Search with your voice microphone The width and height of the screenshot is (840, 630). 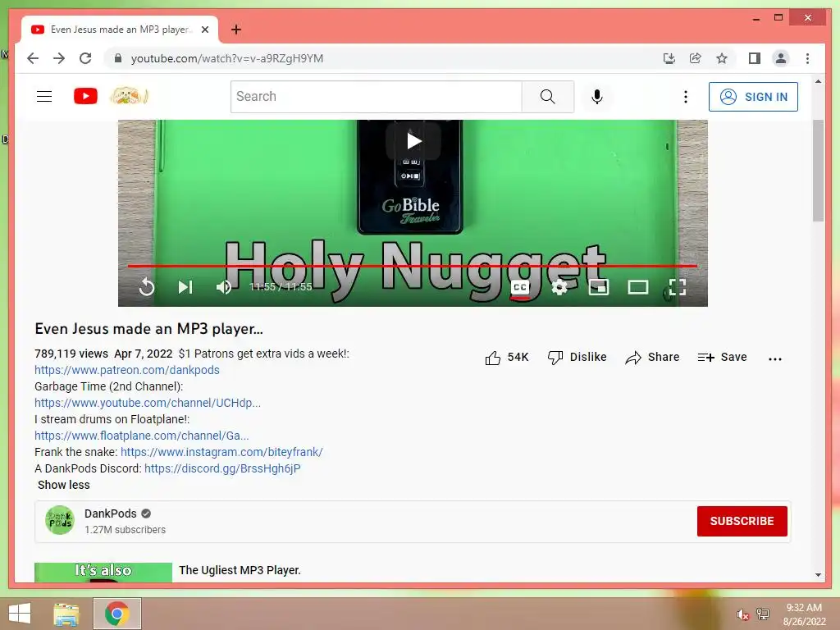597,97
